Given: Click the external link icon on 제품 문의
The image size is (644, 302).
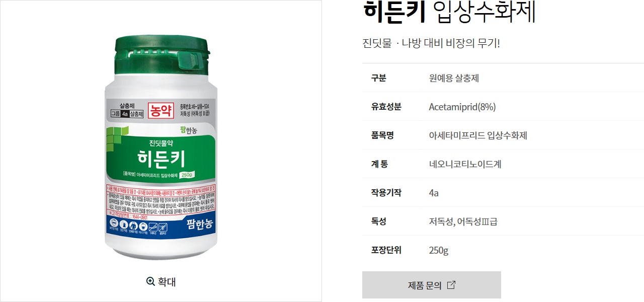Looking at the screenshot, I should (451, 285).
